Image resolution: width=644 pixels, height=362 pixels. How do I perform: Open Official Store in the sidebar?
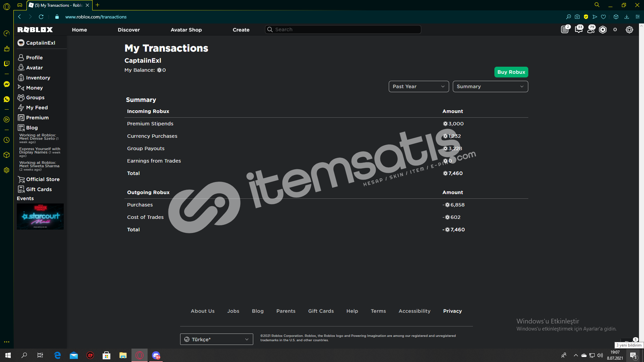pyautogui.click(x=39, y=179)
